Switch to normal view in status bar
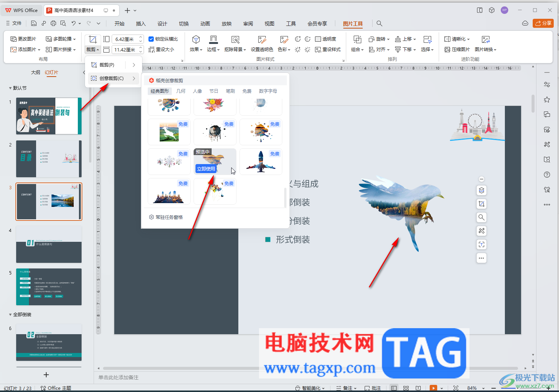The image size is (559, 392). [x=394, y=388]
